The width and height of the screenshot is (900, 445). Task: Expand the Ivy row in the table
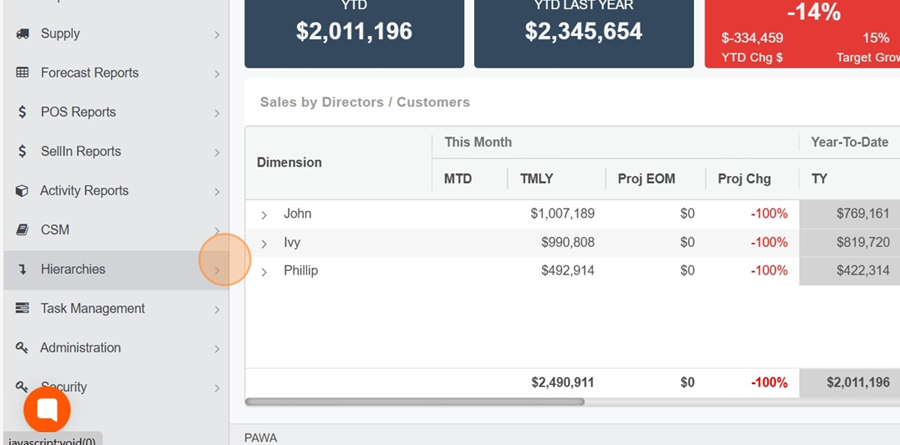click(264, 243)
